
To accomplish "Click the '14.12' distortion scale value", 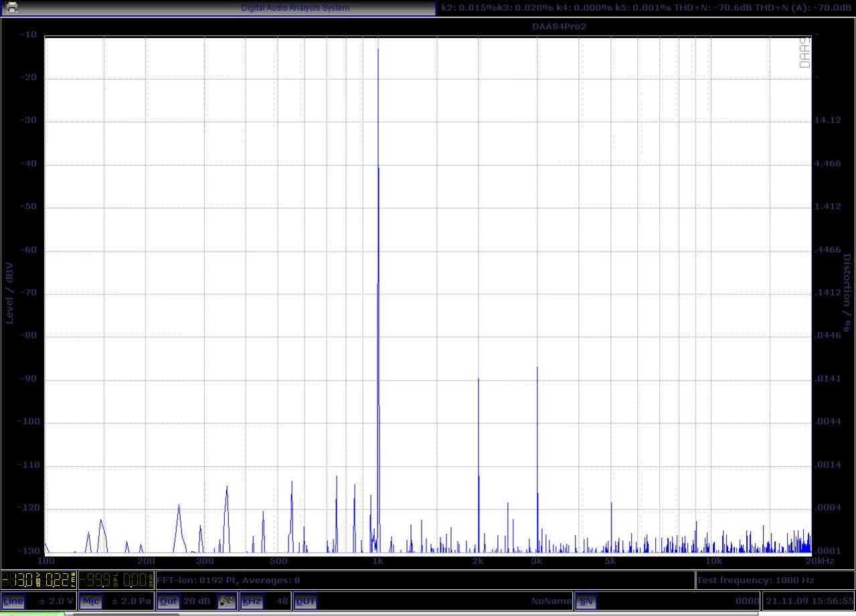I will (x=828, y=120).
